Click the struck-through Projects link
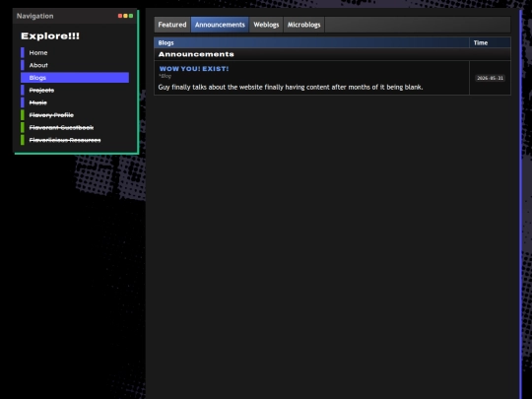The width and height of the screenshot is (532, 399). [75, 91]
